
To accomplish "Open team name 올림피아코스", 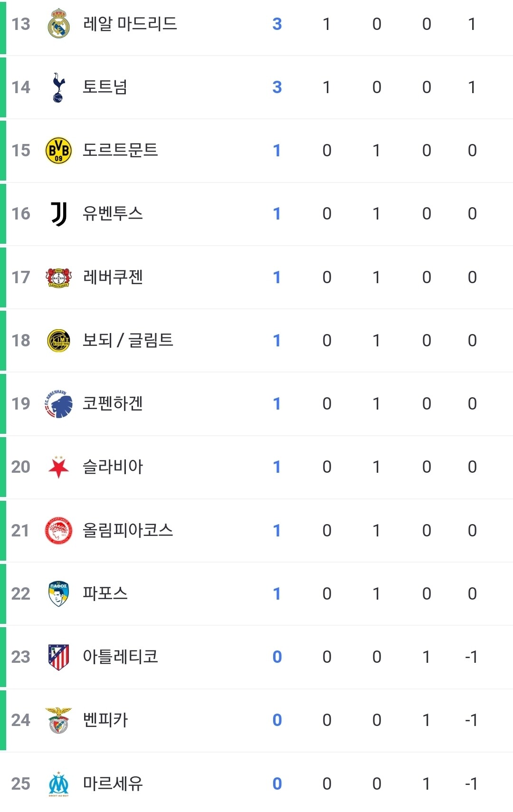I will pyautogui.click(x=128, y=530).
